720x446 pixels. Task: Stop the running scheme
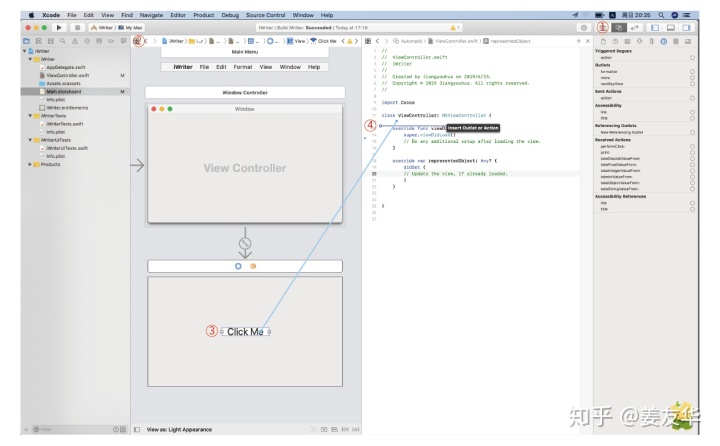tap(77, 28)
